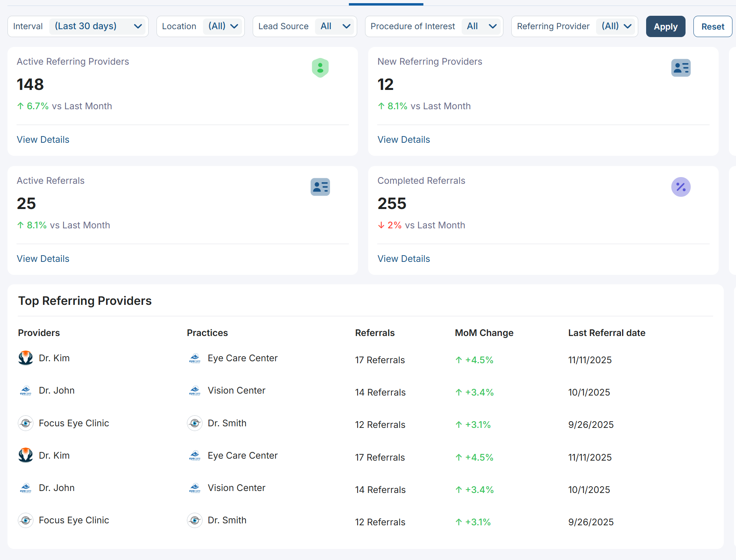
Task: Open the Lead Source dropdown
Action: [335, 26]
